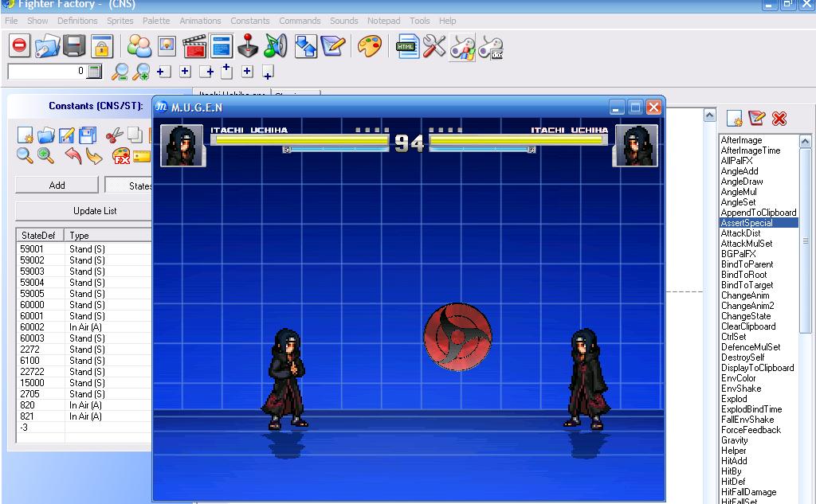This screenshot has height=504, width=816.
Task: Open the File menu
Action: 11,21
